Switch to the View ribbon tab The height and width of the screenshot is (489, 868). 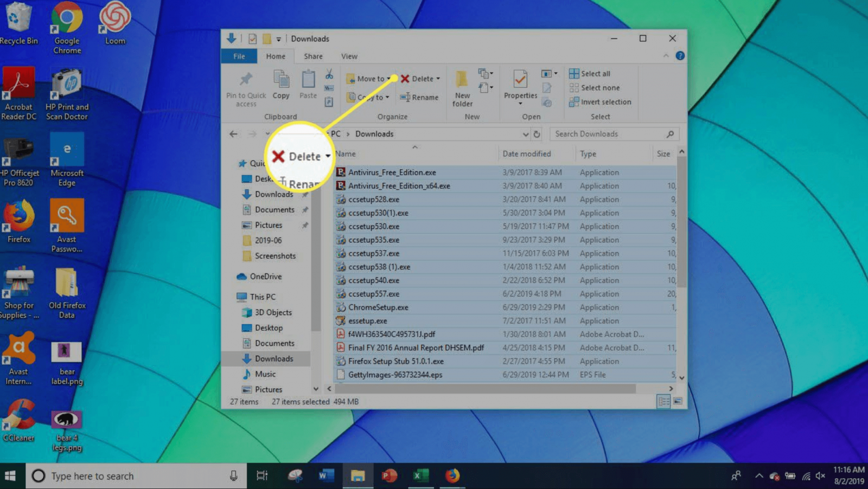pos(349,56)
